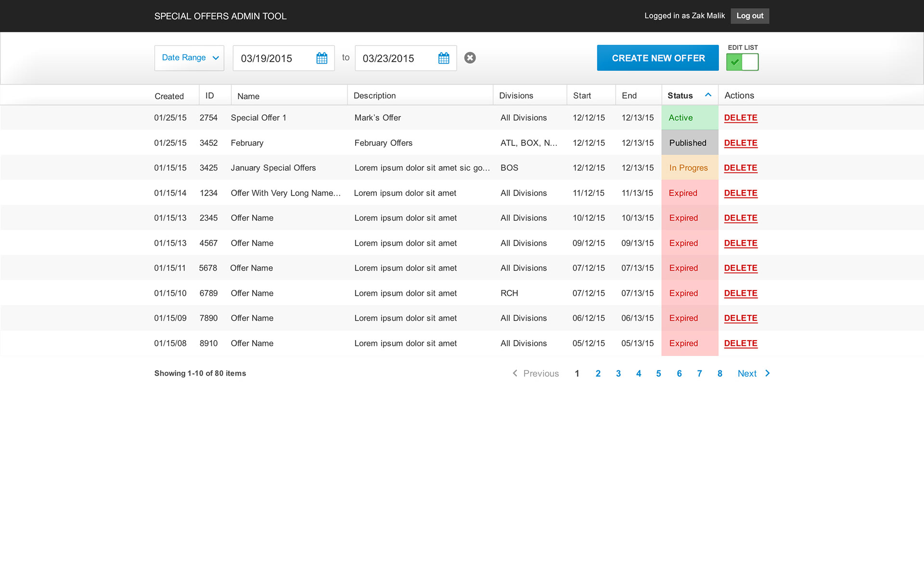Clear the date range filter
The image size is (924, 578).
[470, 58]
